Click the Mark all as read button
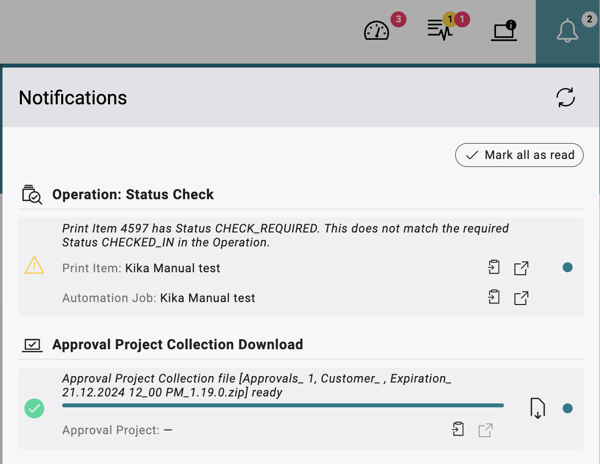600x464 pixels. pos(519,155)
